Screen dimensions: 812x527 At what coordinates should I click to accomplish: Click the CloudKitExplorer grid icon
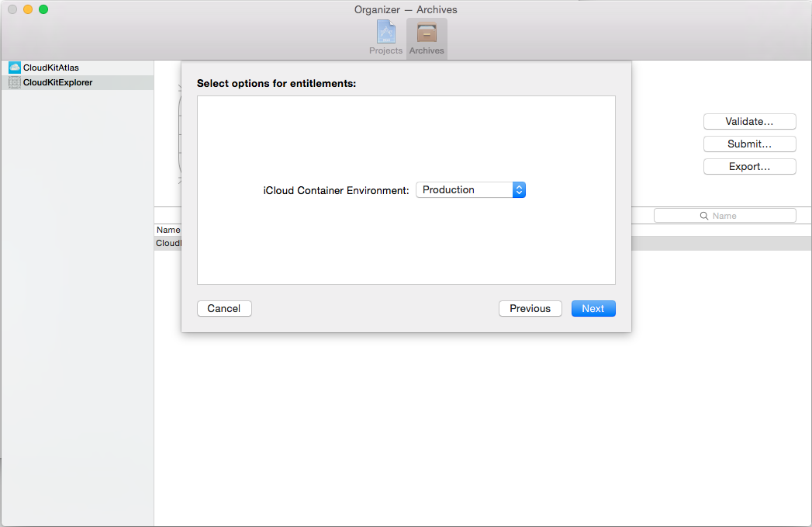[14, 82]
